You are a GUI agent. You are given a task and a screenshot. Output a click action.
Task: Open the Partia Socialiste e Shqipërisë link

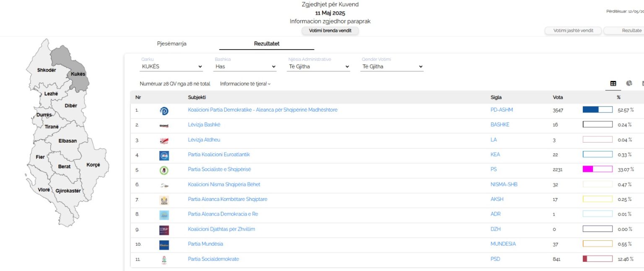click(219, 169)
